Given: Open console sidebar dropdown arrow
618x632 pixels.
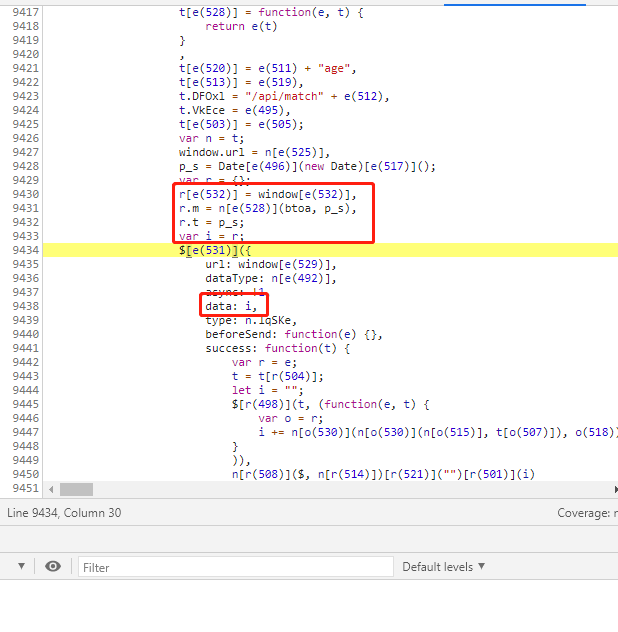Looking at the screenshot, I should [x=21, y=566].
